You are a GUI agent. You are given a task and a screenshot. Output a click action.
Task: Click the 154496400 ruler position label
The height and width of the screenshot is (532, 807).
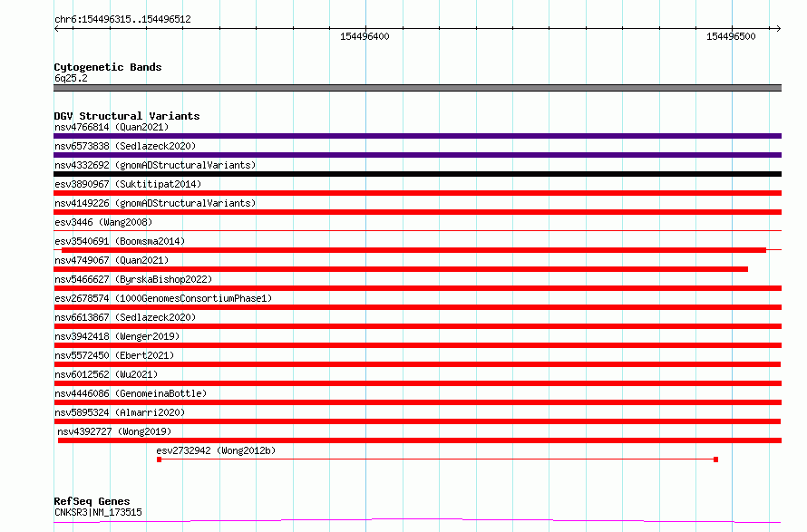[365, 36]
